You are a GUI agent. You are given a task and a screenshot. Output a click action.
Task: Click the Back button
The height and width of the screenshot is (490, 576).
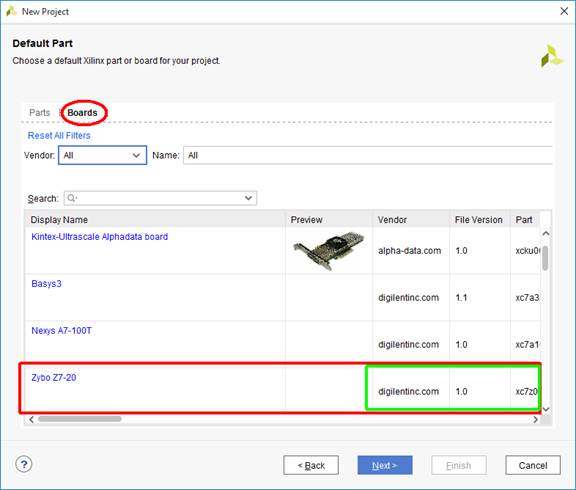tap(311, 465)
